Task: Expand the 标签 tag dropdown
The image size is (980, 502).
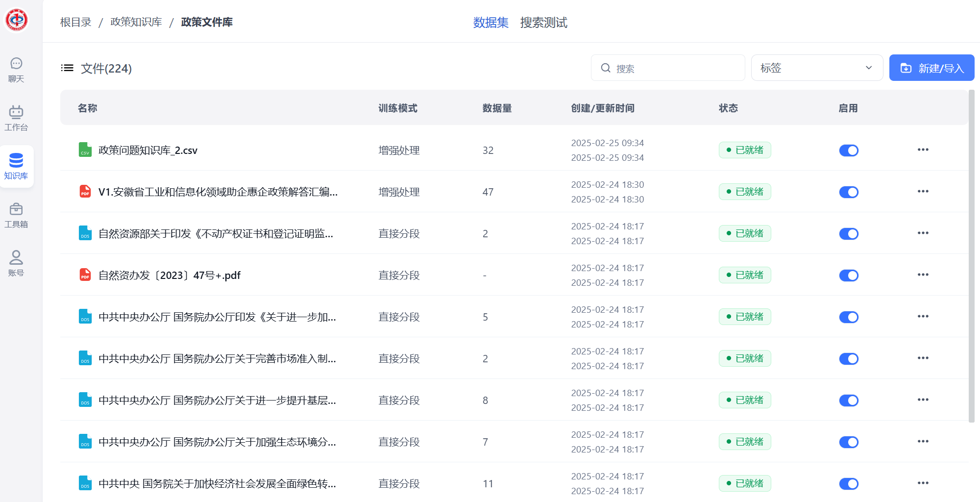Action: click(x=817, y=68)
